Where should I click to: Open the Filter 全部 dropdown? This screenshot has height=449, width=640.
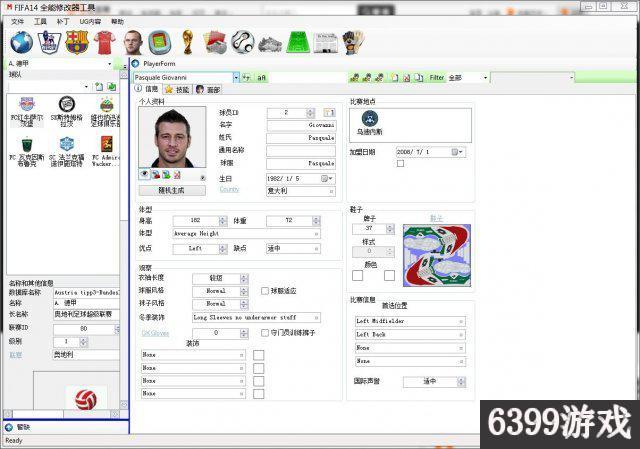click(x=485, y=78)
